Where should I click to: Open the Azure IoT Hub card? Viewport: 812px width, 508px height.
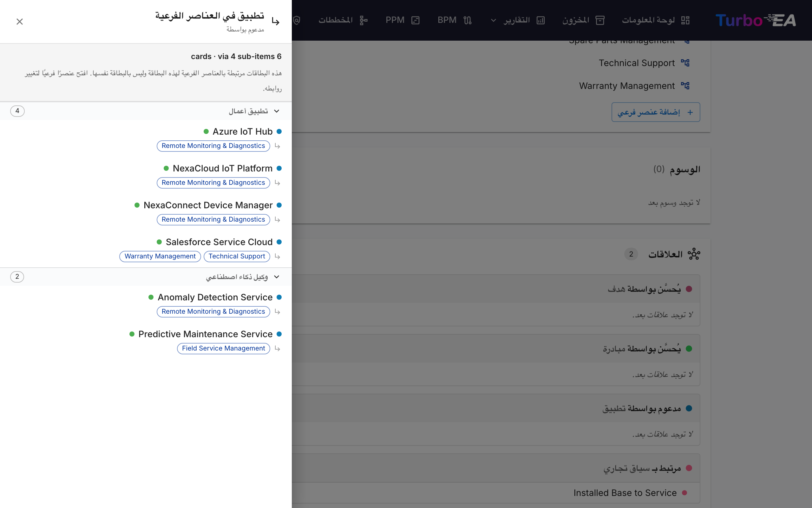(242, 131)
